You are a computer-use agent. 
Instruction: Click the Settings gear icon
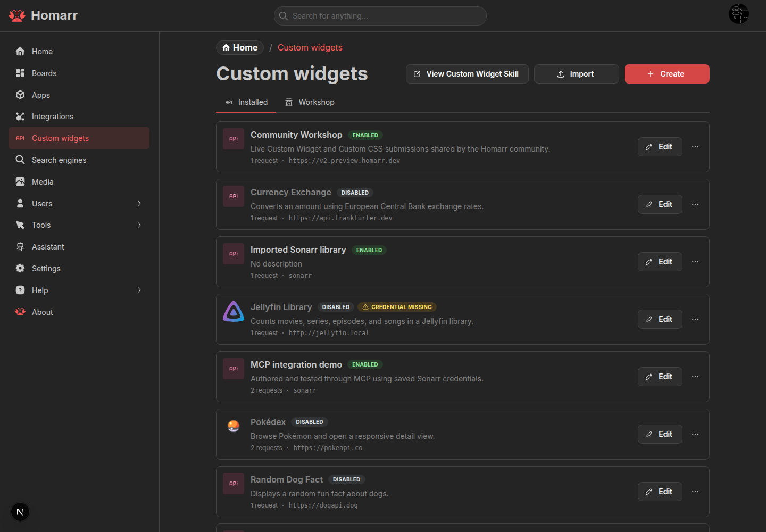[20, 268]
